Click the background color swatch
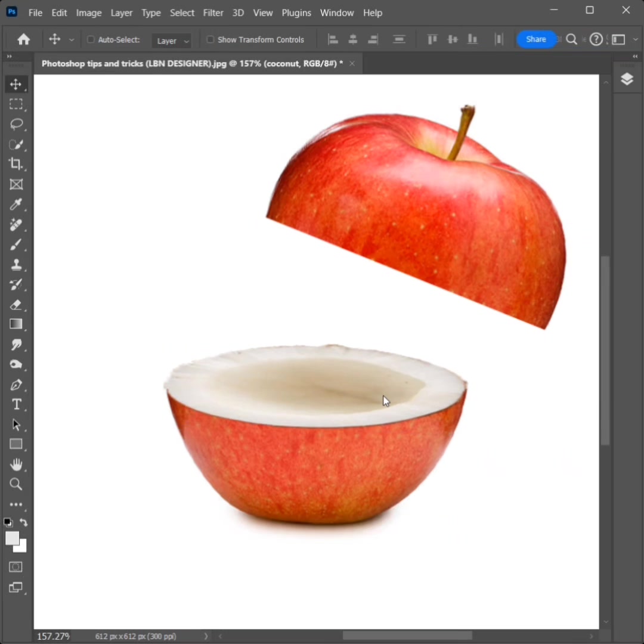The height and width of the screenshot is (644, 644). 21,547
